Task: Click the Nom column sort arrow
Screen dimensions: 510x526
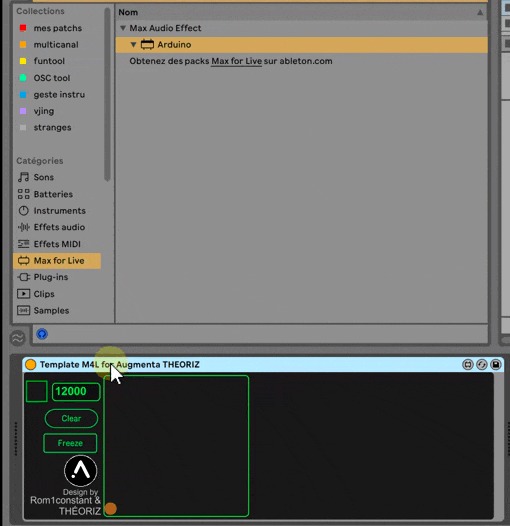Action: [480, 12]
